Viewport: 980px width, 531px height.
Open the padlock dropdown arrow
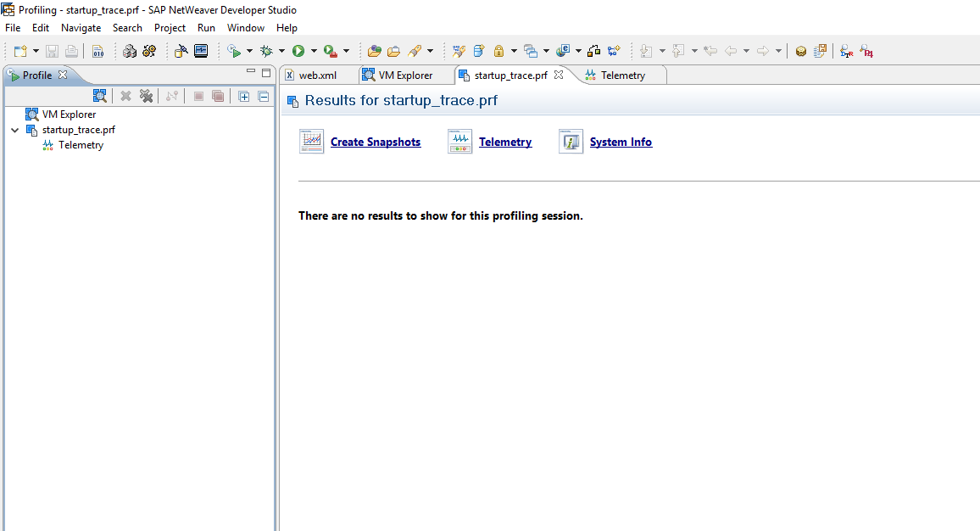[514, 51]
